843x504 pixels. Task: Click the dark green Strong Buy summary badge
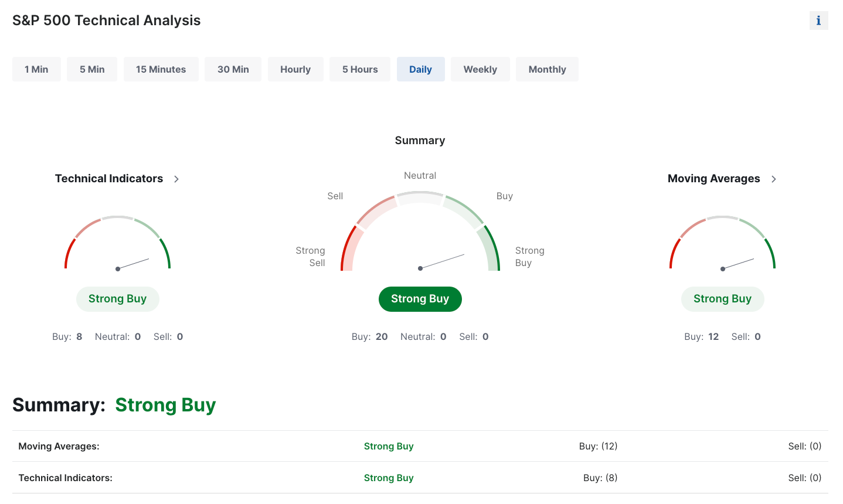(420, 299)
